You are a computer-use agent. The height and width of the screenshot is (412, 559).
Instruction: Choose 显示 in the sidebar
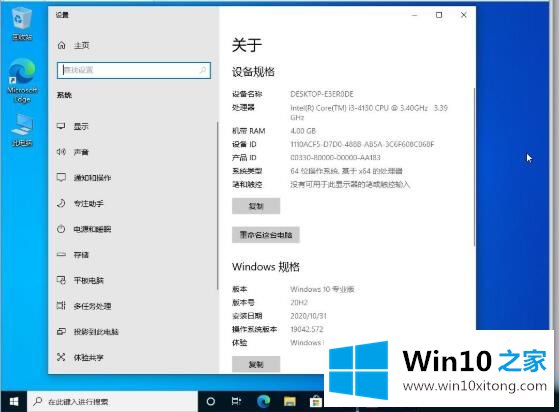[81, 126]
